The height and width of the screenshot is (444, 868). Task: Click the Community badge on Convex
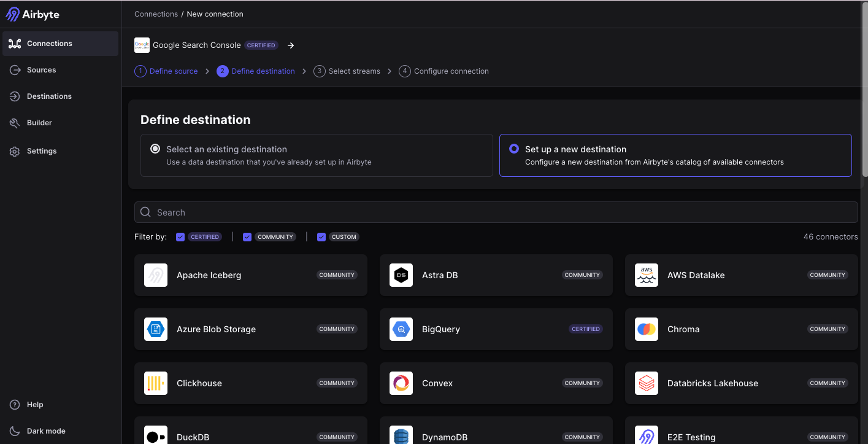[582, 383]
